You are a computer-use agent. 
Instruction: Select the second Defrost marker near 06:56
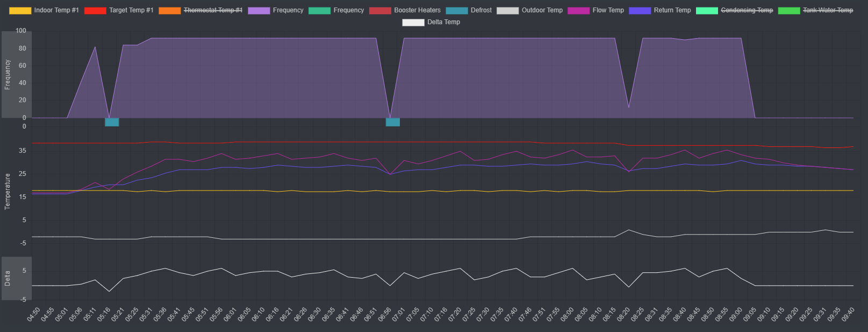393,122
